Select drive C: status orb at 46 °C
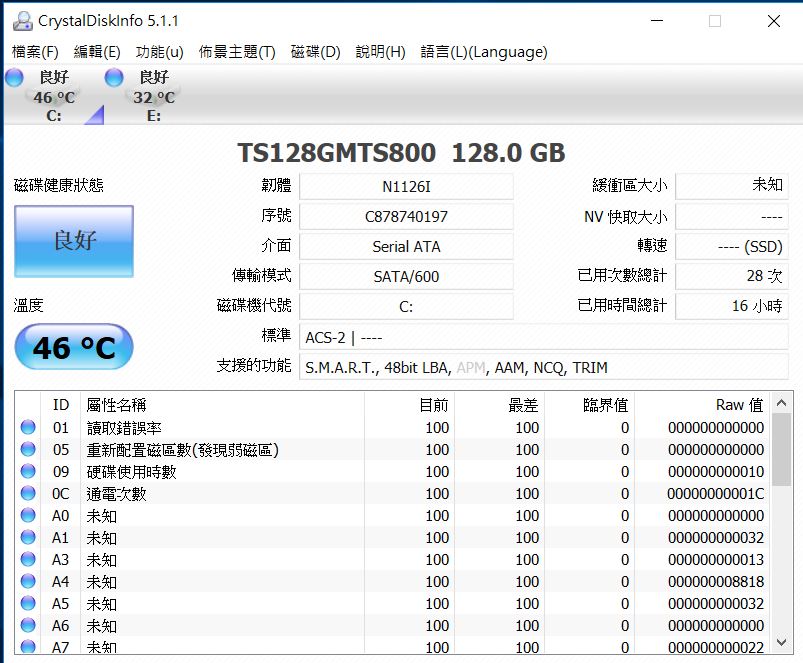Viewport: 803px width, 663px height. [14, 77]
